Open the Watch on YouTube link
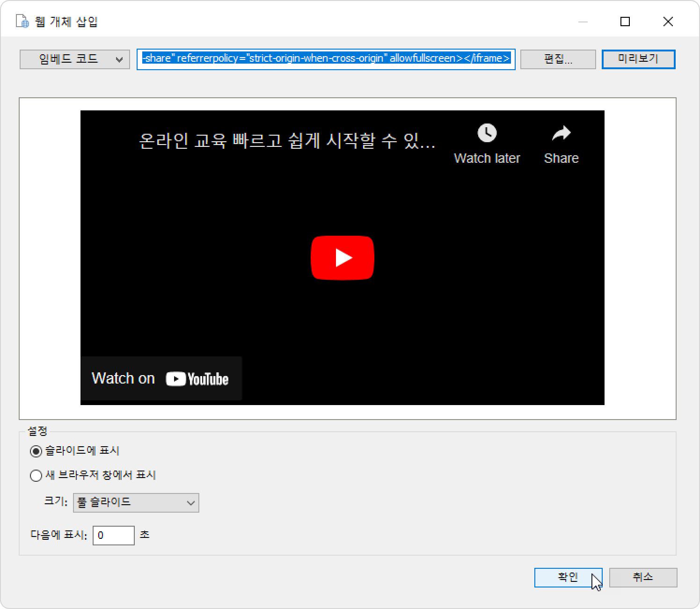 point(161,378)
